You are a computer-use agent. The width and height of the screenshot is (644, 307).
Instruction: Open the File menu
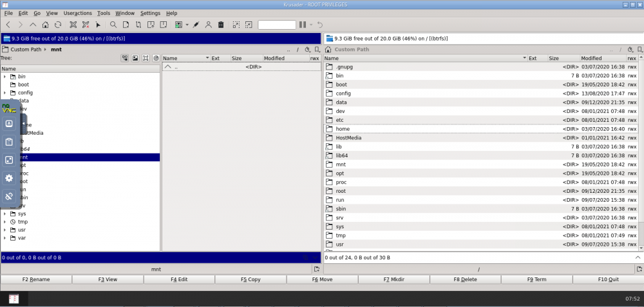tap(8, 13)
